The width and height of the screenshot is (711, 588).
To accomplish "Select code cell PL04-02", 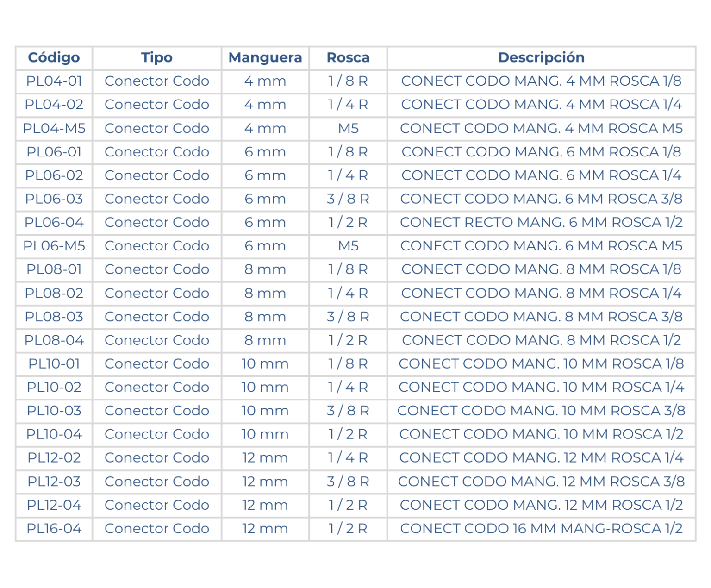I will [54, 105].
